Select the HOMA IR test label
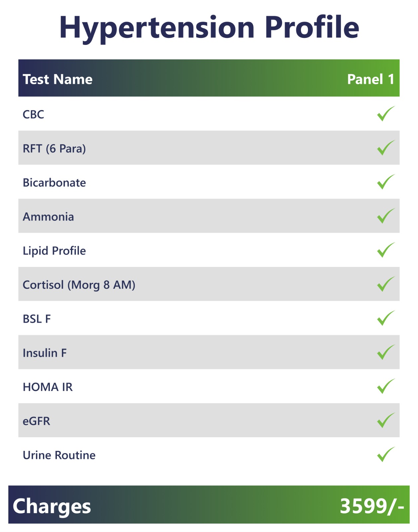The height and width of the screenshot is (532, 418). 48,387
